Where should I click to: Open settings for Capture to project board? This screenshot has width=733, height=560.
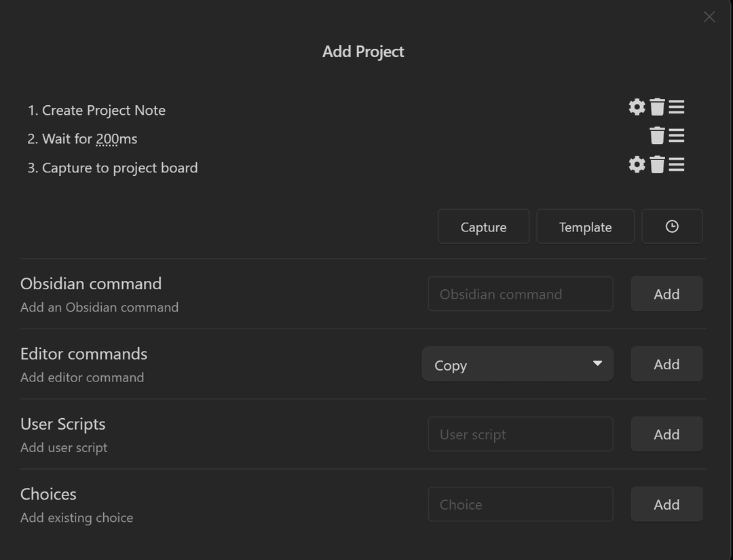[x=636, y=164]
